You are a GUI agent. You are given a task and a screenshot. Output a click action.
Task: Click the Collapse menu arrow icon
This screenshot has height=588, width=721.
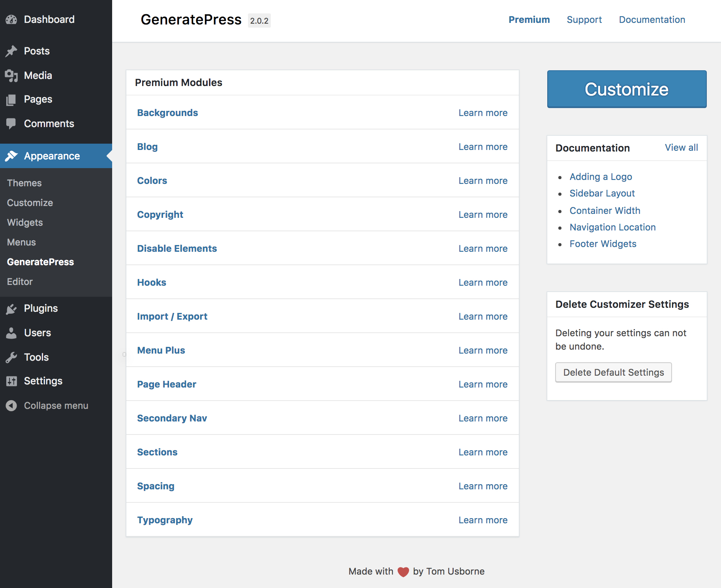point(11,406)
